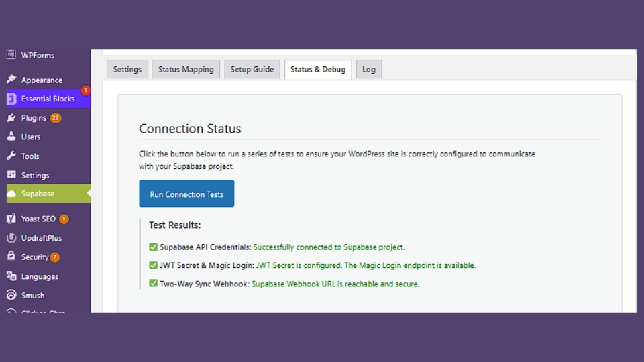The height and width of the screenshot is (362, 644).
Task: Click the Yoast SEO icon
Action: tap(11, 219)
